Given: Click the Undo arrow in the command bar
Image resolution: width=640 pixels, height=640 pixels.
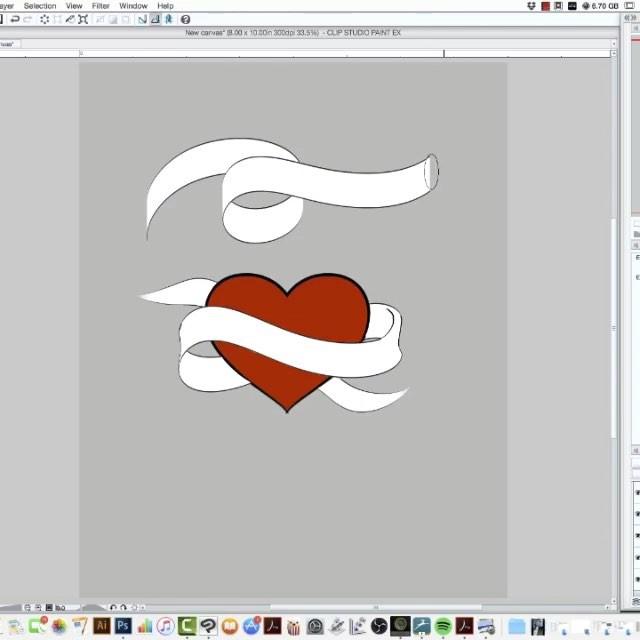Looking at the screenshot, I should point(15,19).
